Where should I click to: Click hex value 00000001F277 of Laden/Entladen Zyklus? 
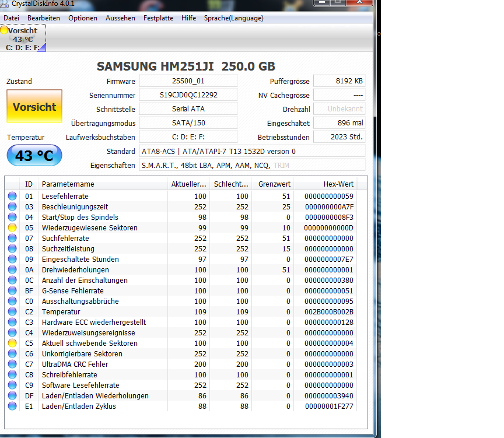point(329,406)
